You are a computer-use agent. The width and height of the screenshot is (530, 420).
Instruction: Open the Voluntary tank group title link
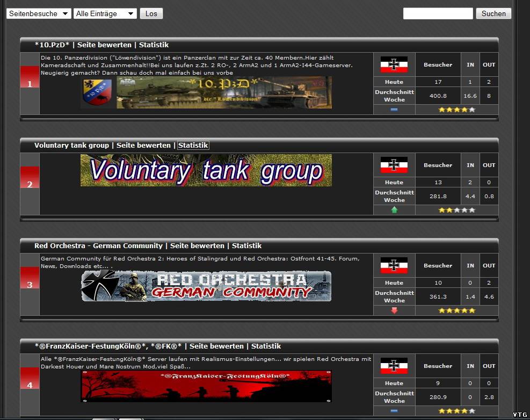[x=71, y=145]
